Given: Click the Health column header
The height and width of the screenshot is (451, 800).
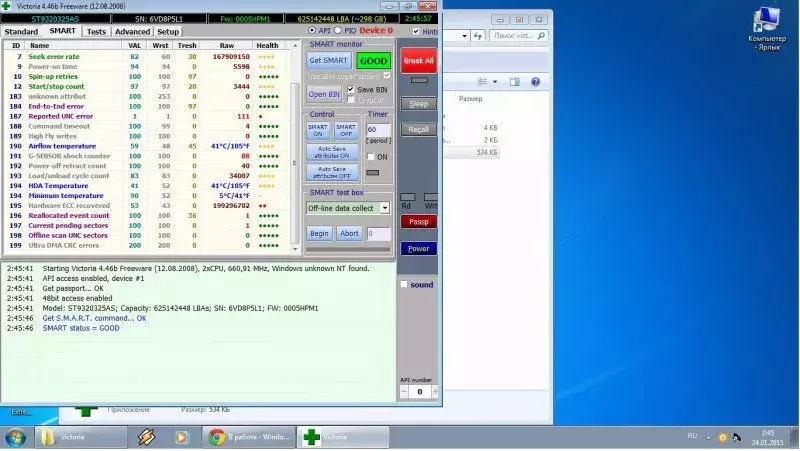Looking at the screenshot, I should [267, 45].
